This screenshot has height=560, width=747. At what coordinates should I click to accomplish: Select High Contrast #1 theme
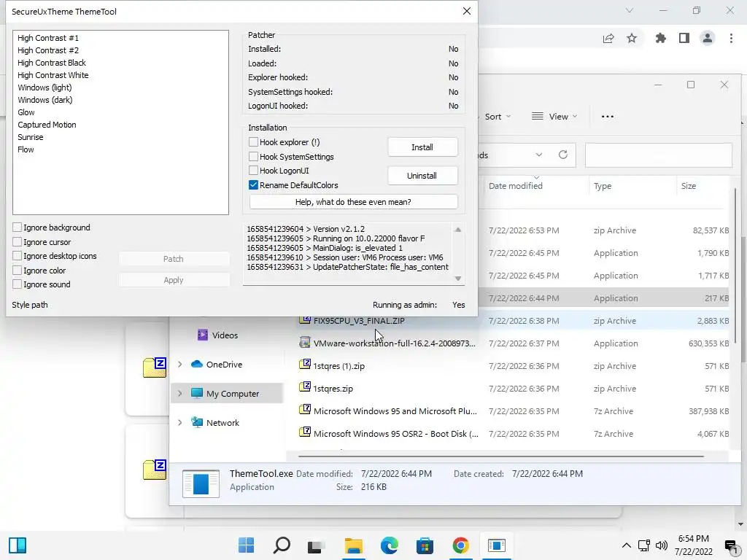(48, 38)
